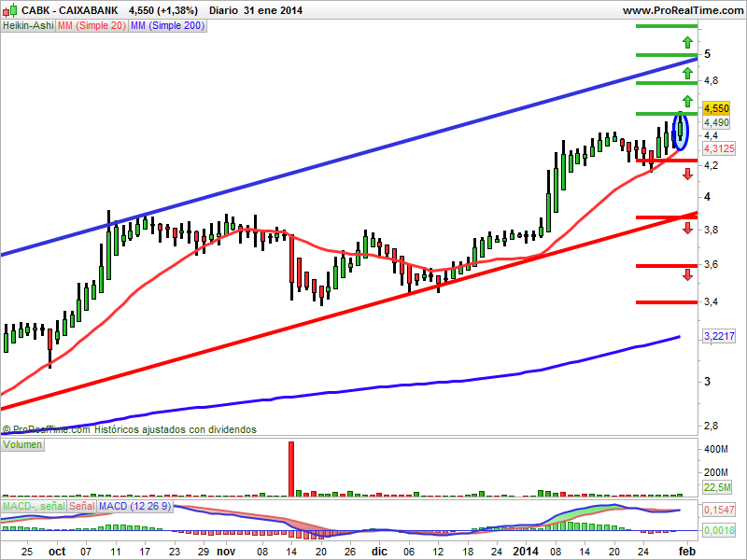747x560 pixels.
Task: Click the price scale label 3,4
Action: (711, 301)
